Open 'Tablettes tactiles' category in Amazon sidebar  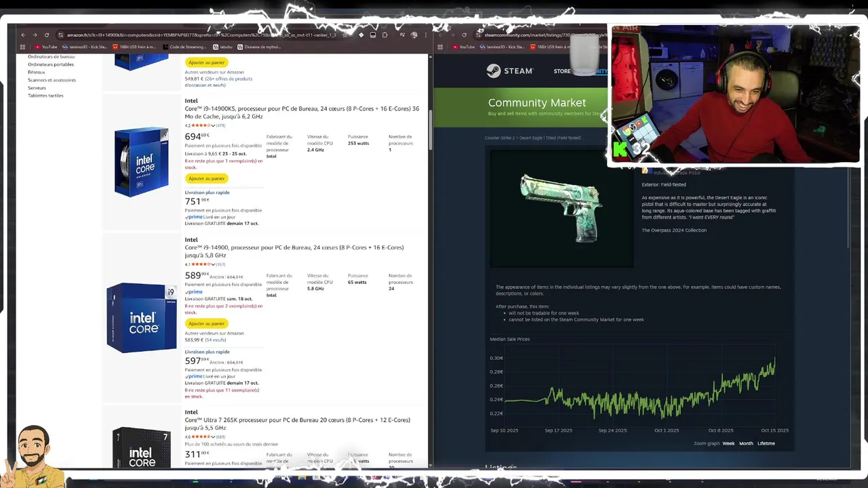click(45, 96)
